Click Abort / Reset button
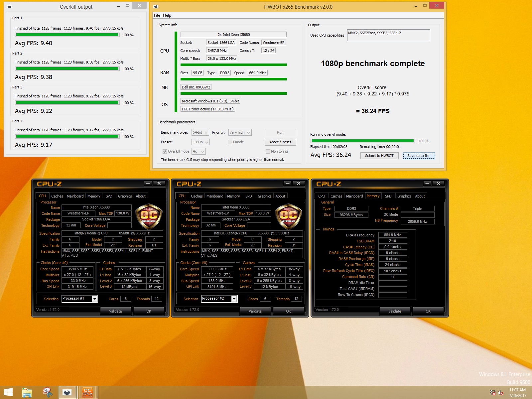 [280, 142]
